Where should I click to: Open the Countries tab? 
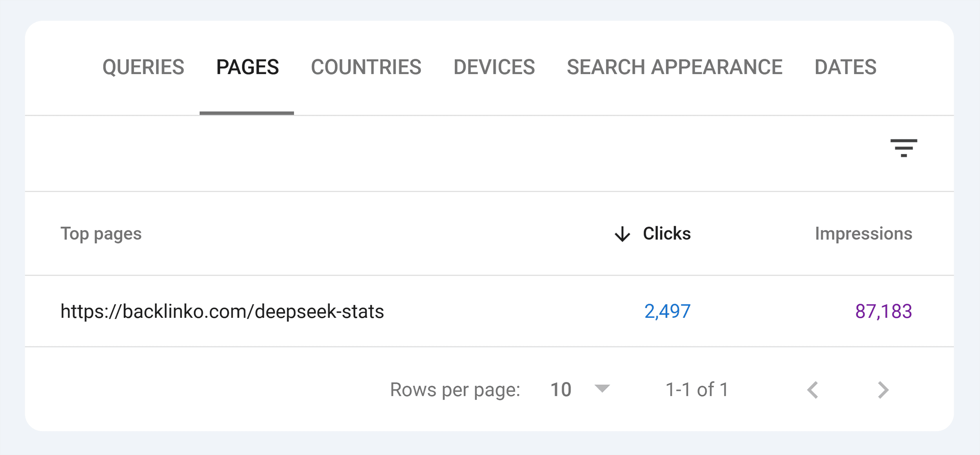366,67
